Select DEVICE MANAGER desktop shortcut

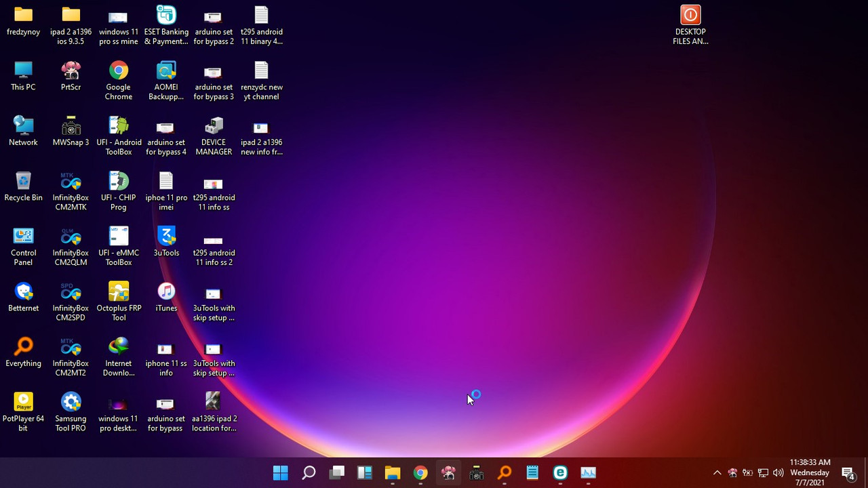pos(214,137)
